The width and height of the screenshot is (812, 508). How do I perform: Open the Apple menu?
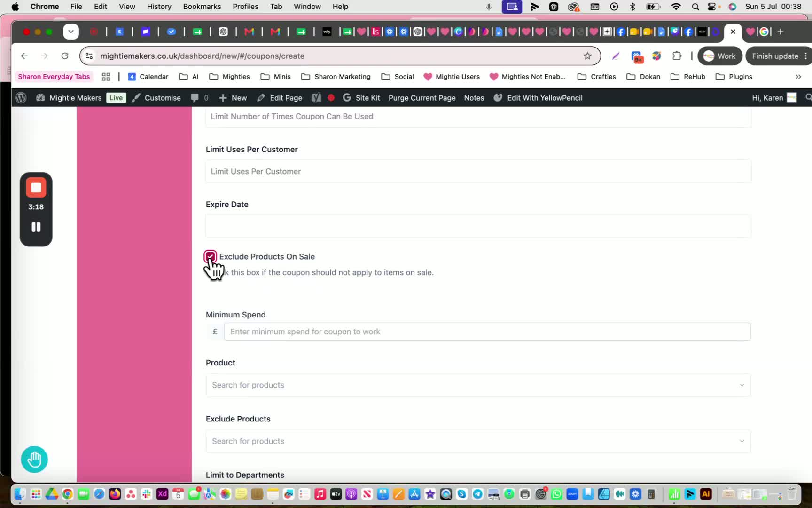pos(15,7)
